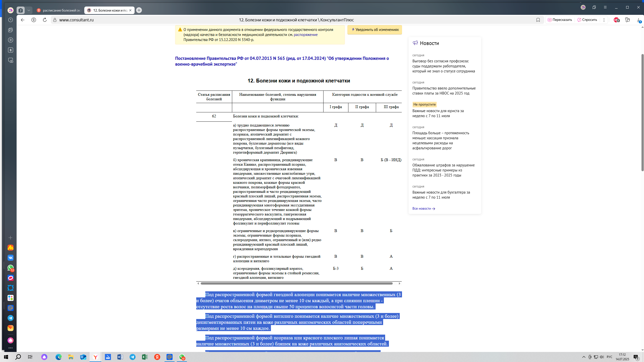
Task: Add a new sidebar app with plus icon
Action: point(10,238)
